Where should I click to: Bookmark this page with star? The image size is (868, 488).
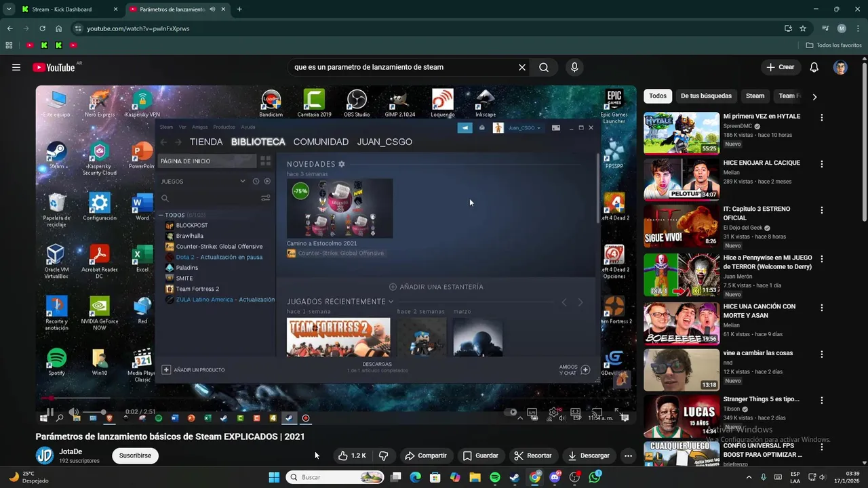click(803, 28)
